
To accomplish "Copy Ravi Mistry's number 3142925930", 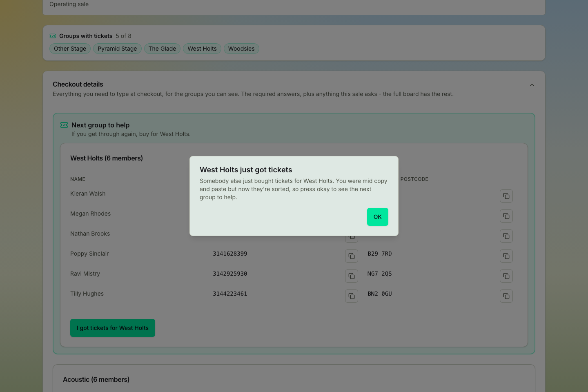I will pyautogui.click(x=352, y=276).
